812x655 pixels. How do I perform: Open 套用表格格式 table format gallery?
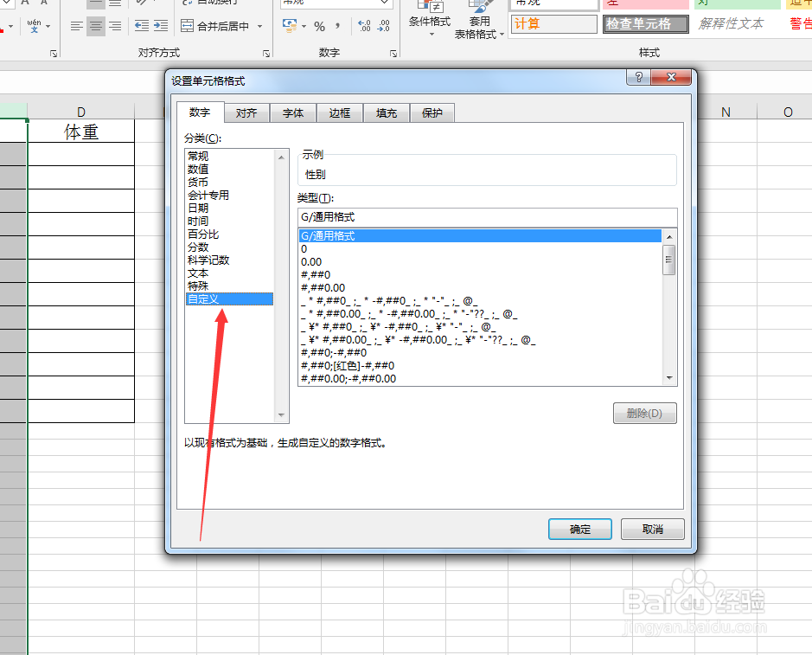(479, 21)
